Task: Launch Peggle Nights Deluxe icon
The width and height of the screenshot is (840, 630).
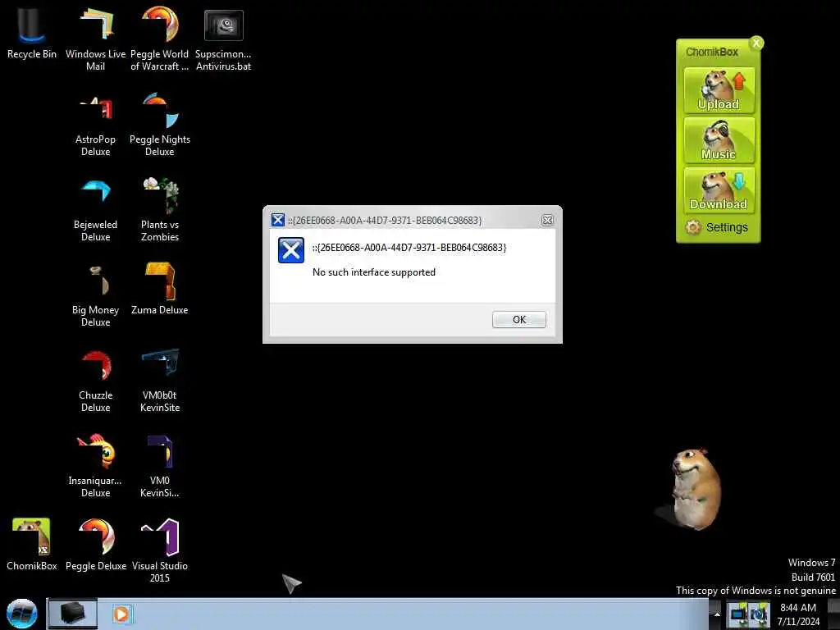Action: pos(160,125)
